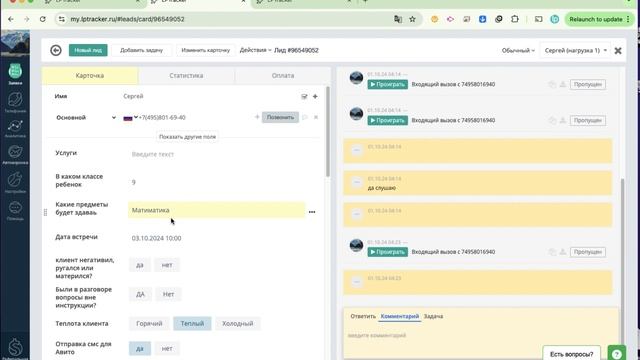Click the dollar sign icon in the sidebar
Screen dimensions: 640x360
pyautogui.click(x=15, y=348)
